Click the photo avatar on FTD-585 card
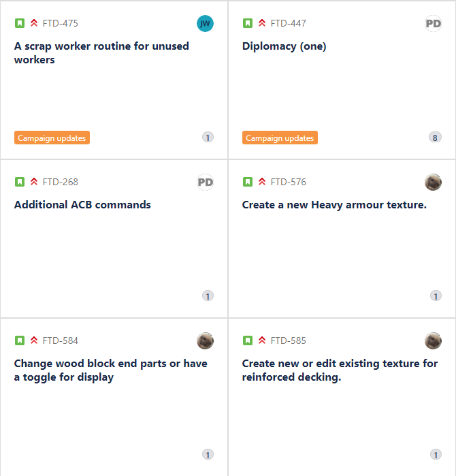 (433, 340)
